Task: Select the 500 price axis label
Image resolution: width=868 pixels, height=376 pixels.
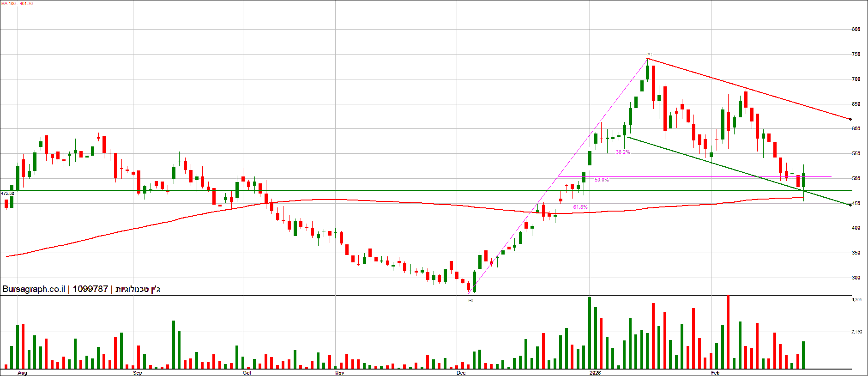Action: (x=856, y=178)
